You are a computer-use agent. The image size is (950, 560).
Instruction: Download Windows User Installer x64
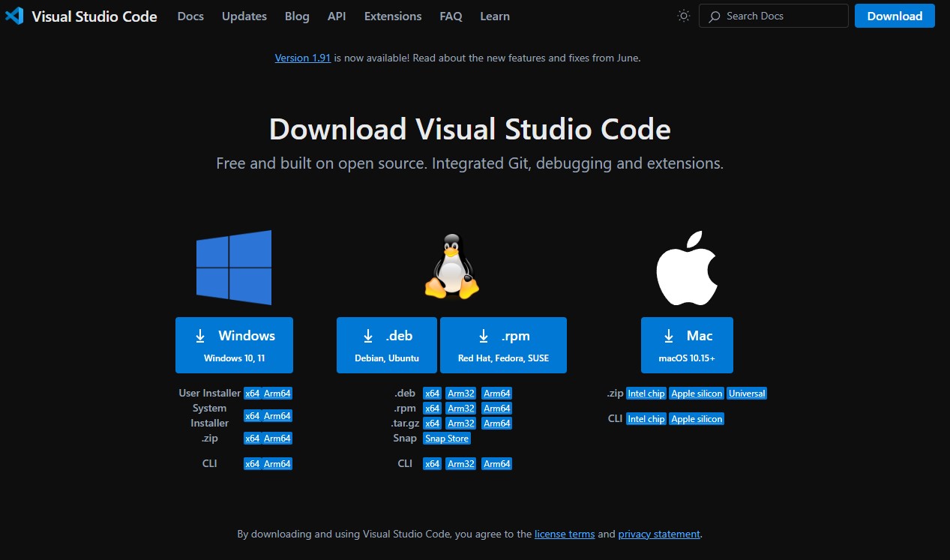point(252,394)
